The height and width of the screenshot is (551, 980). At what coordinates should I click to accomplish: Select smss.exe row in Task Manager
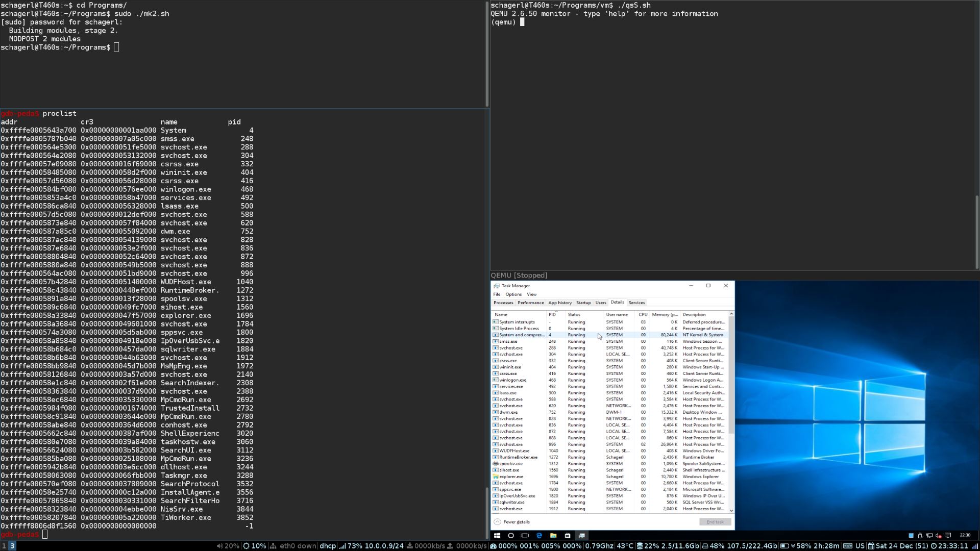coord(610,341)
